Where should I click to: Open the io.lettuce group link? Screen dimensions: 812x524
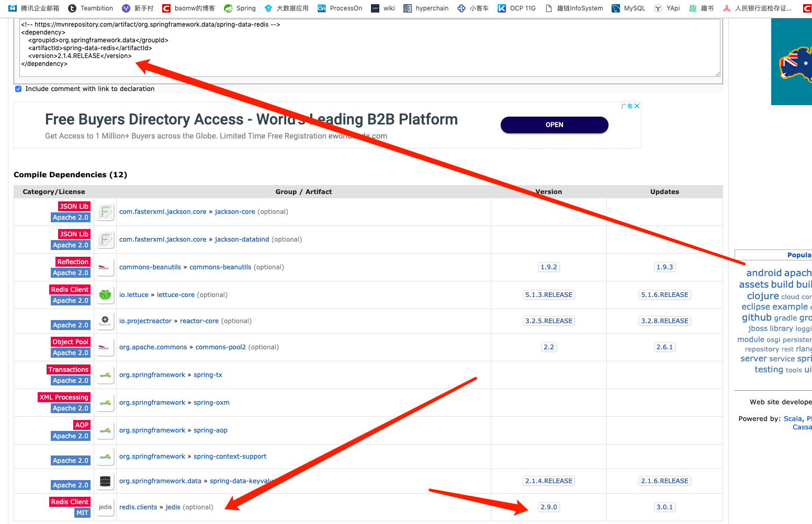(134, 295)
